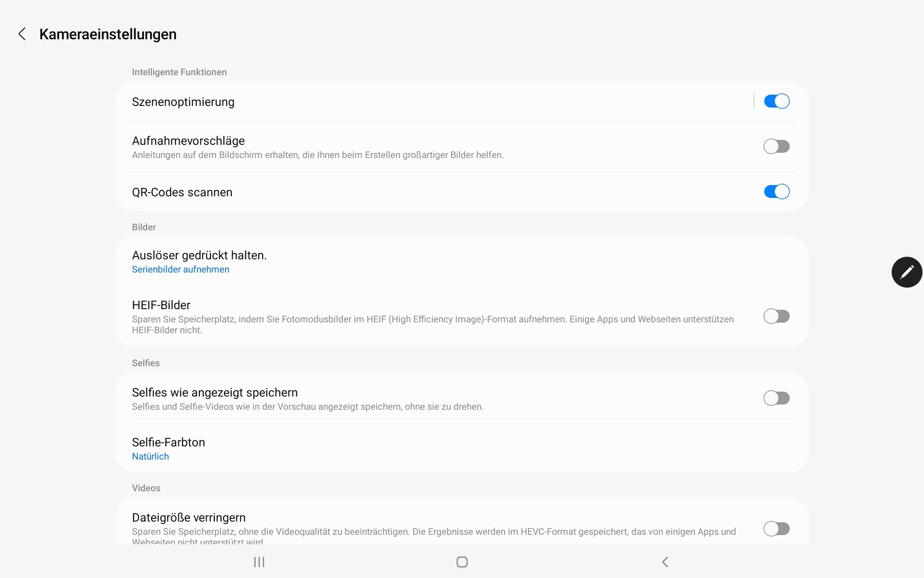The image size is (924, 578).
Task: Disable the Szenenoptimierung toggle
Action: (x=776, y=101)
